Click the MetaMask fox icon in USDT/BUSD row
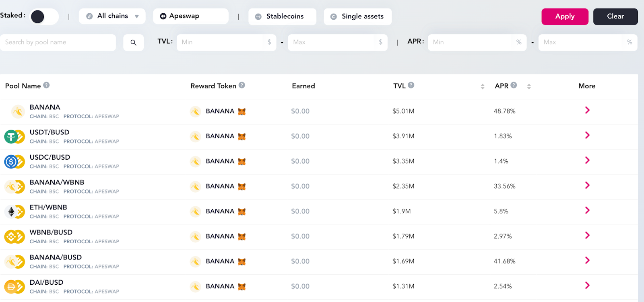Viewport: 644px width, 302px height. [242, 136]
